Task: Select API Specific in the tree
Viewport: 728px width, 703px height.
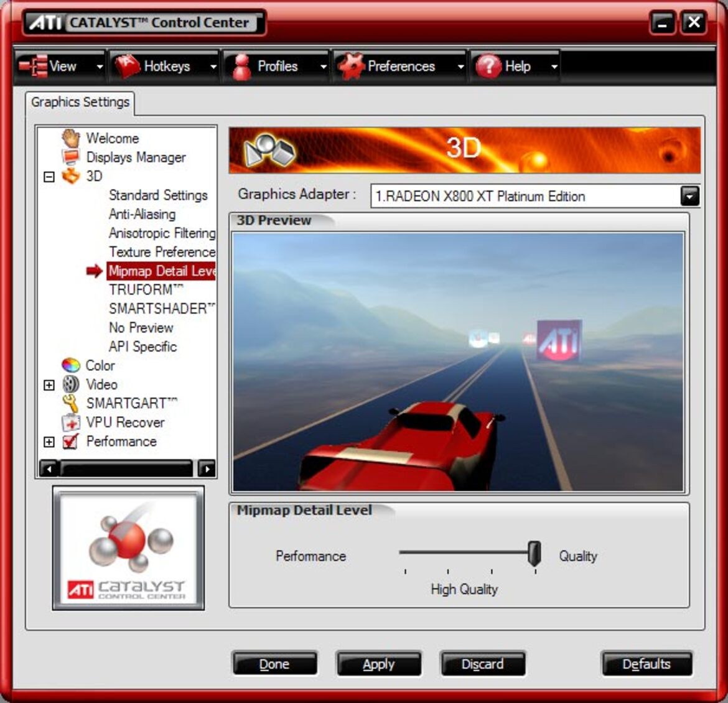Action: click(142, 347)
